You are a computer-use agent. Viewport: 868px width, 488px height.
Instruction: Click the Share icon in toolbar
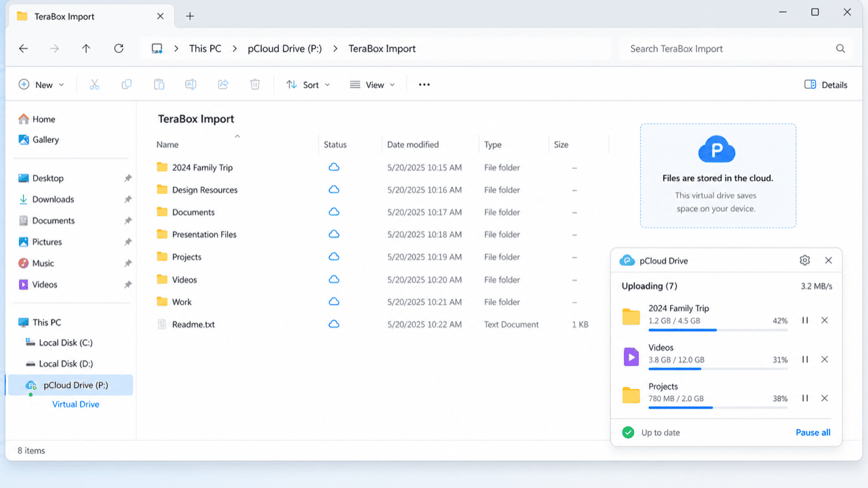pos(223,85)
